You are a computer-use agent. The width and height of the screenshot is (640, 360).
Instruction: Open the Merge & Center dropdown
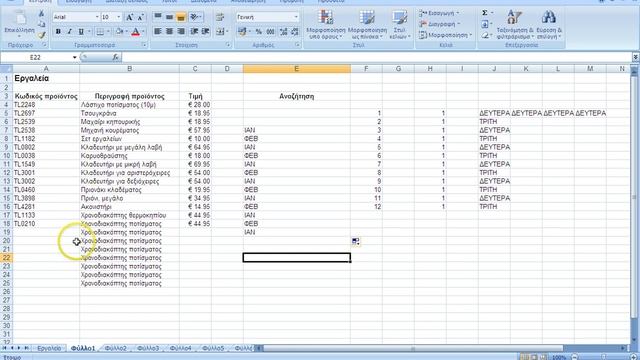[x=227, y=31]
